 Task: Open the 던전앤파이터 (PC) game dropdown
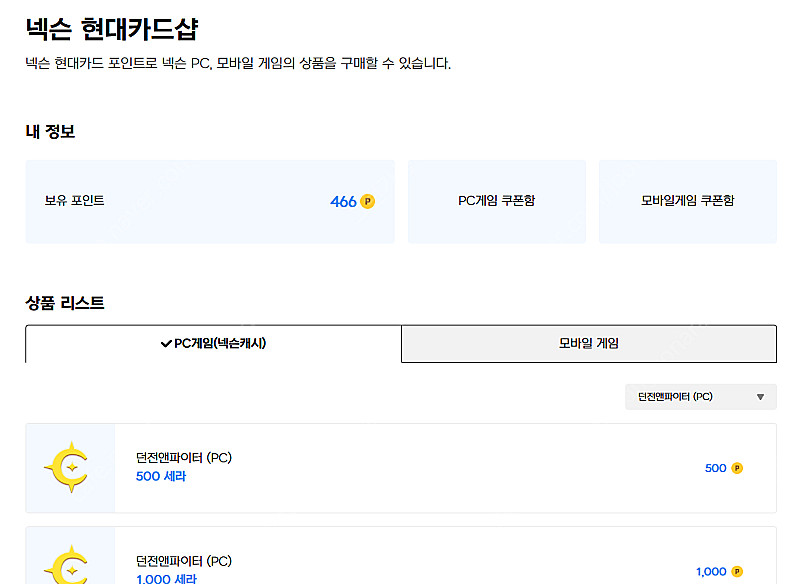tap(701, 397)
